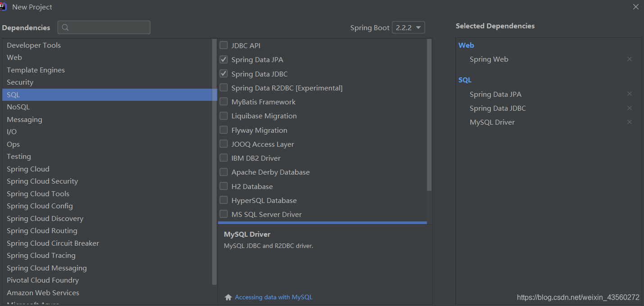
Task: Open Accessing data with MySQL link
Action: 273,297
